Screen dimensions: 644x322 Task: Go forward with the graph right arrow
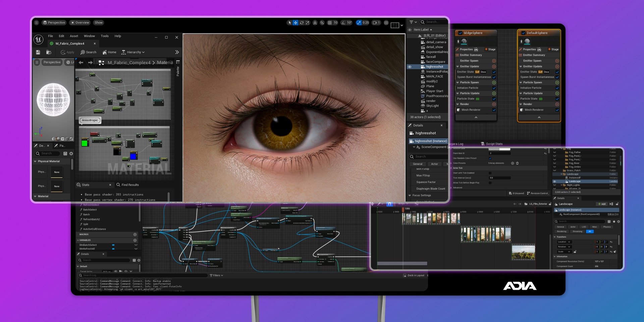(90, 62)
